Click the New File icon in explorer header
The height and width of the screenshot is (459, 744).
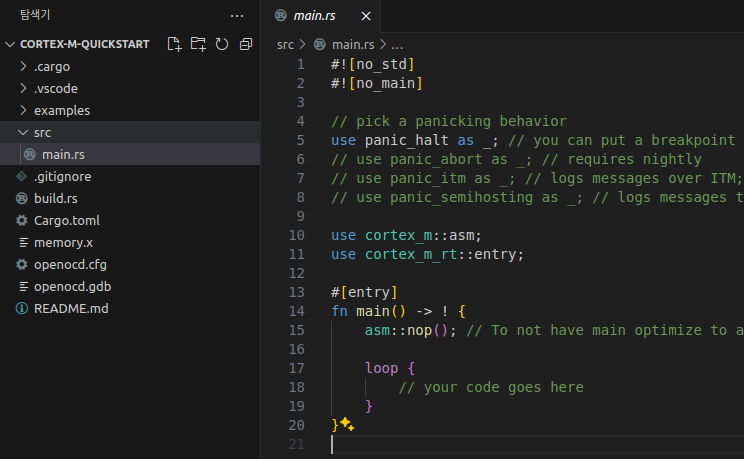(175, 44)
